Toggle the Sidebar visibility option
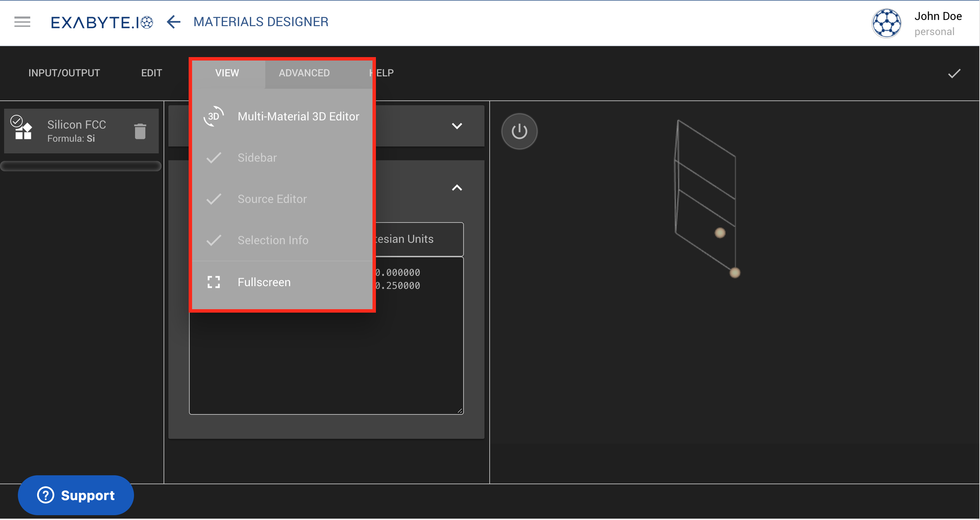980x520 pixels. (257, 158)
